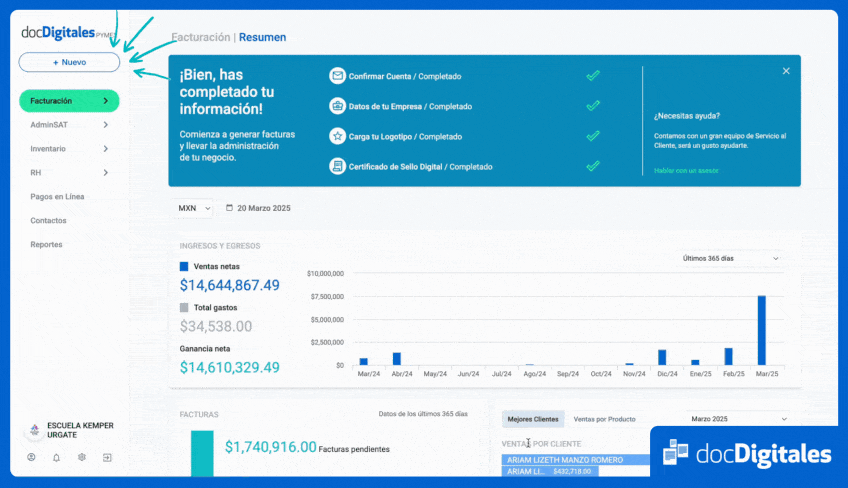Click the Certificado de Sello Digital checkmark
Image resolution: width=848 pixels, height=488 pixels.
click(593, 166)
